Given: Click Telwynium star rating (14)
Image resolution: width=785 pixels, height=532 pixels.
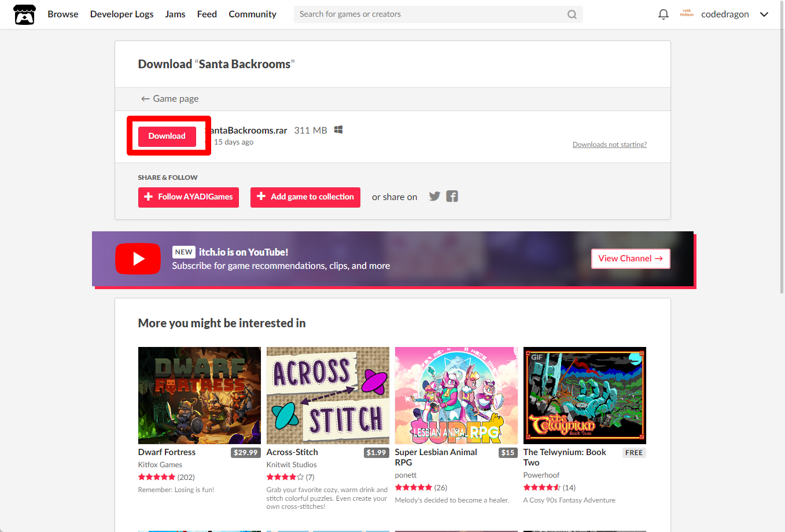Looking at the screenshot, I should [x=550, y=487].
